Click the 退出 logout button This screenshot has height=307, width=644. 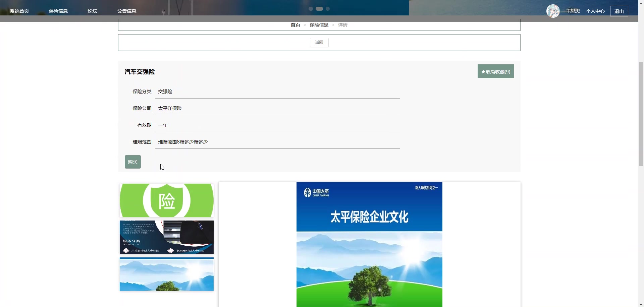pyautogui.click(x=619, y=11)
